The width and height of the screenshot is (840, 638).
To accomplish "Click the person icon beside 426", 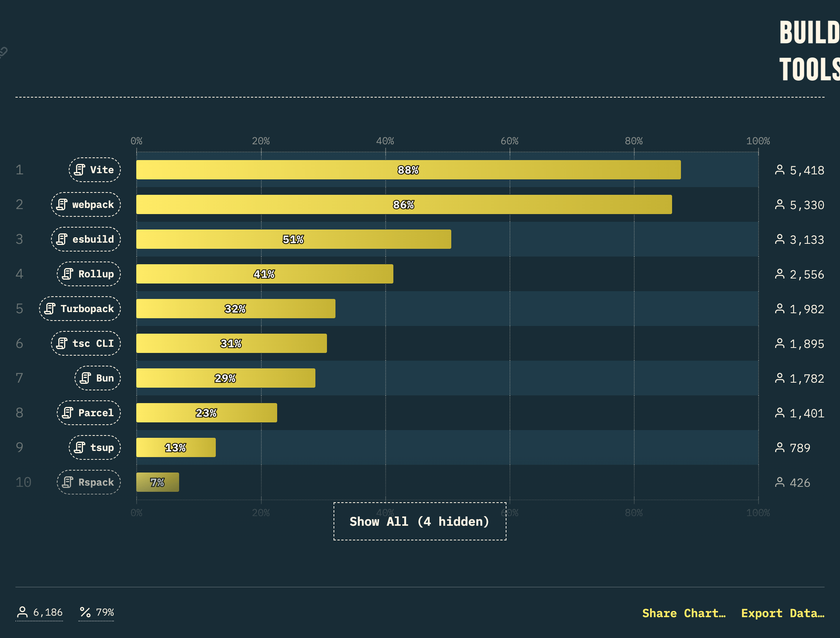I will (780, 482).
